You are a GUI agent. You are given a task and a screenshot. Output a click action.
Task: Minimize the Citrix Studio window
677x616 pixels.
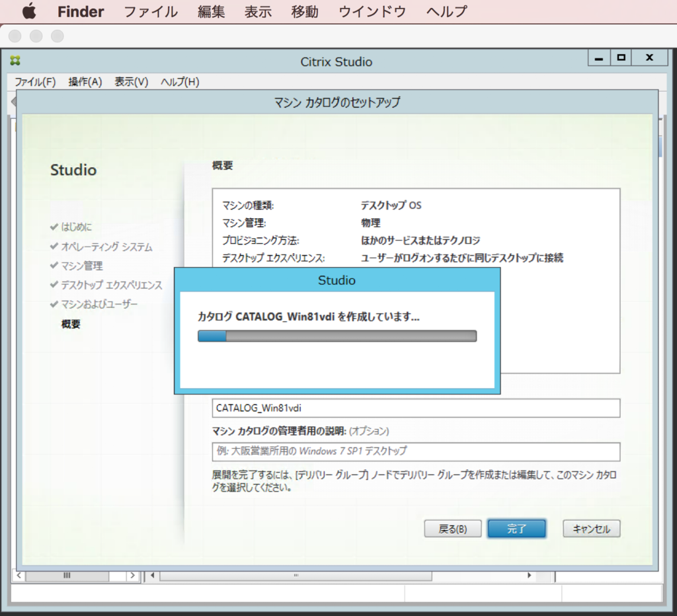(599, 58)
